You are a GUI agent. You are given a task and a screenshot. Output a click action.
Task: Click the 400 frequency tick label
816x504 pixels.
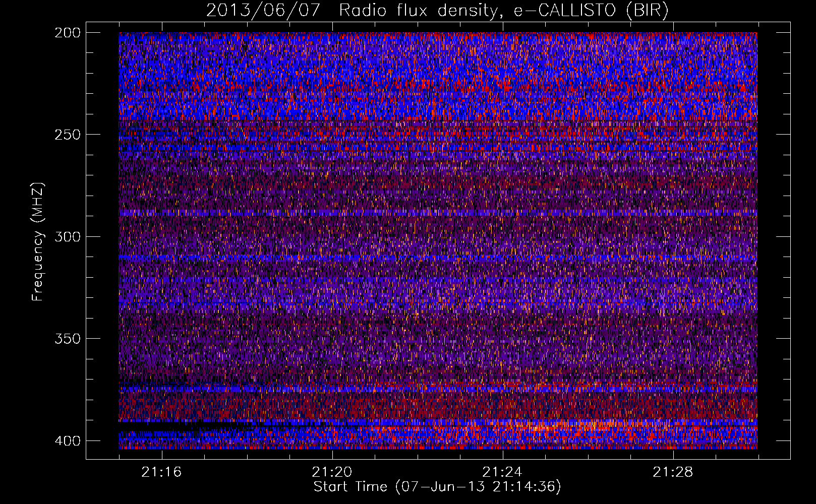pyautogui.click(x=67, y=440)
